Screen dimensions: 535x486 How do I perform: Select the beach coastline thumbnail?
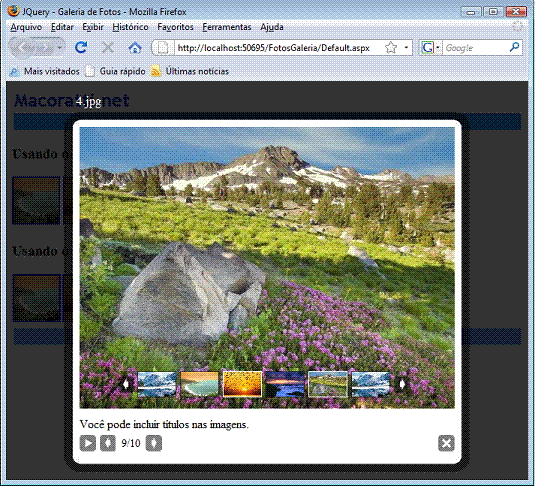click(199, 384)
